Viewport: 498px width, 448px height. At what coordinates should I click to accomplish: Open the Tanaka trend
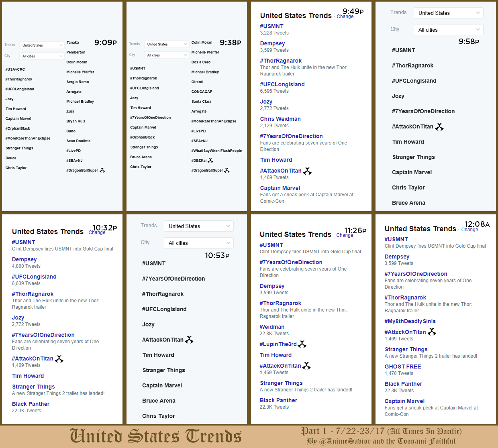[x=73, y=43]
